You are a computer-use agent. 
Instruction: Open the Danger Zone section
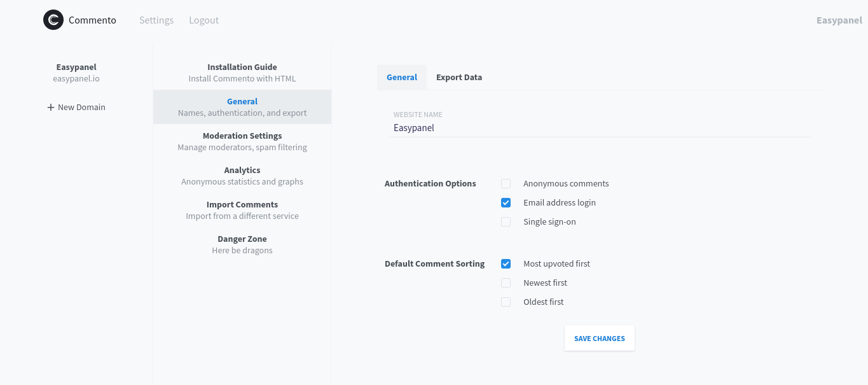242,244
